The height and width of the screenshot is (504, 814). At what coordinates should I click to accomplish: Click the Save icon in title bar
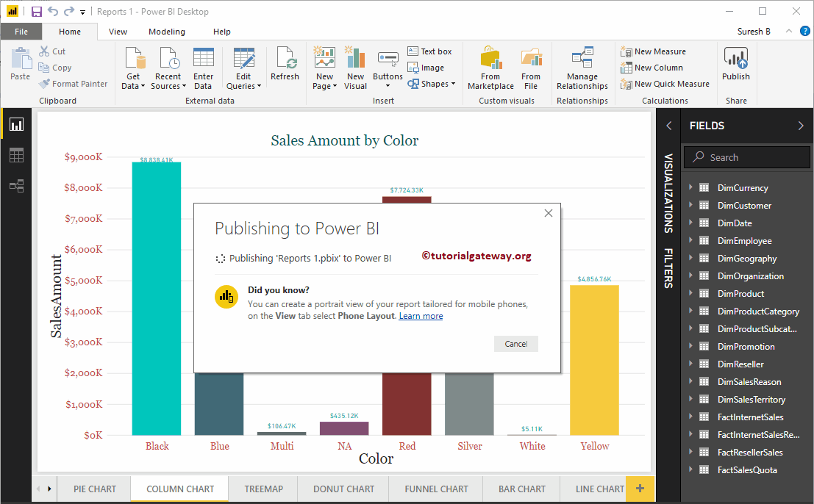pos(36,12)
